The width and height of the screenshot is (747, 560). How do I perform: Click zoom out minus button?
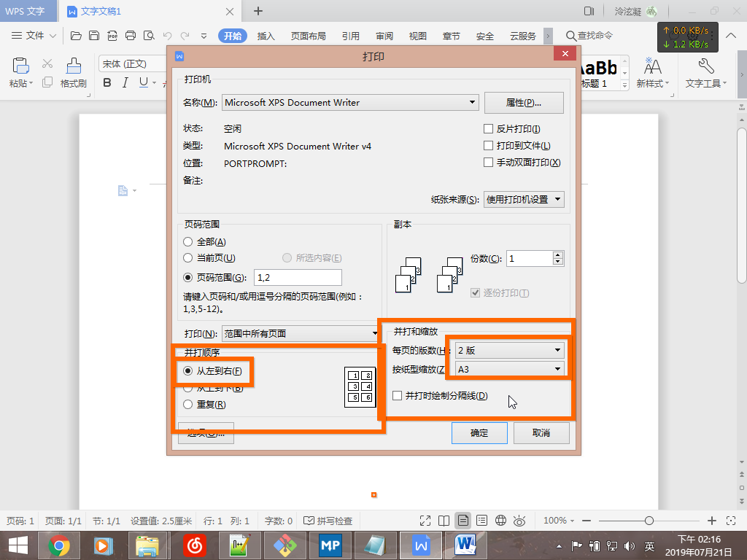coord(587,521)
